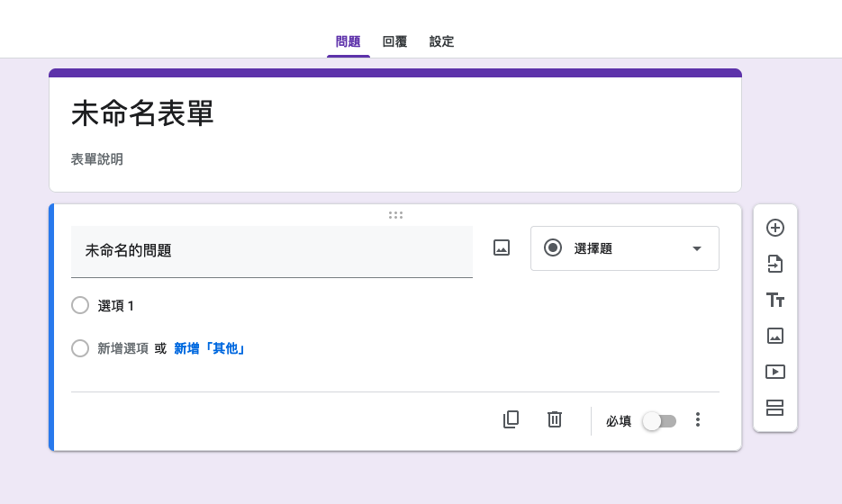Select the 選項 1 radio button

(80, 306)
